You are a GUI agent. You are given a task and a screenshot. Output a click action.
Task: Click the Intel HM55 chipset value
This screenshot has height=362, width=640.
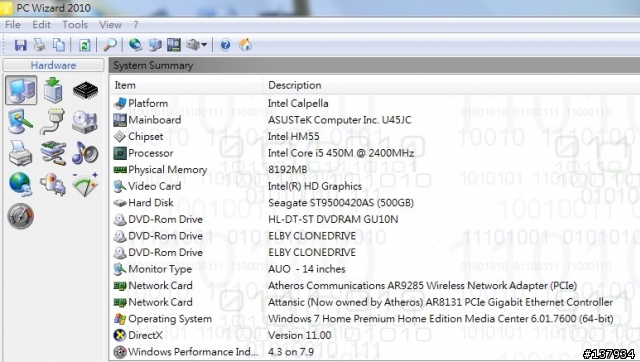point(293,136)
